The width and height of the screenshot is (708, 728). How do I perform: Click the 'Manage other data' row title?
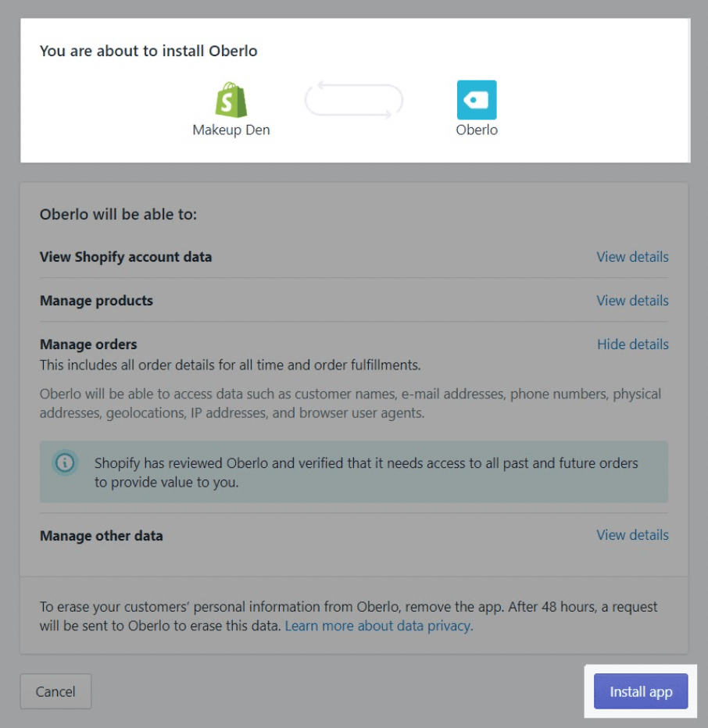(x=102, y=536)
